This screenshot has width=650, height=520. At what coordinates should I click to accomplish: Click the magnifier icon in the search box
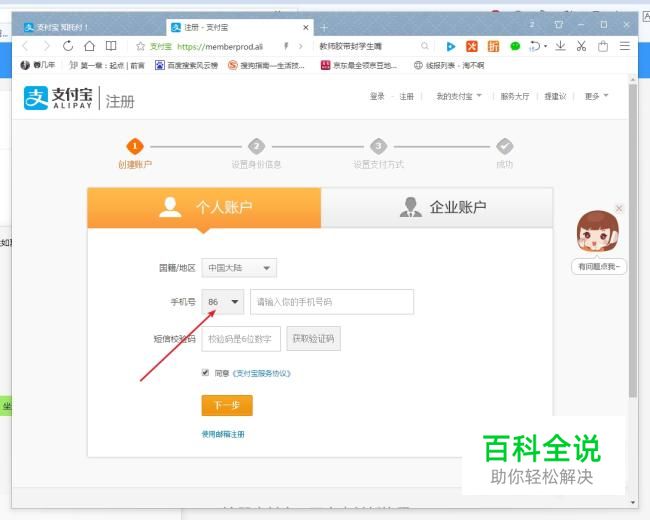(424, 46)
